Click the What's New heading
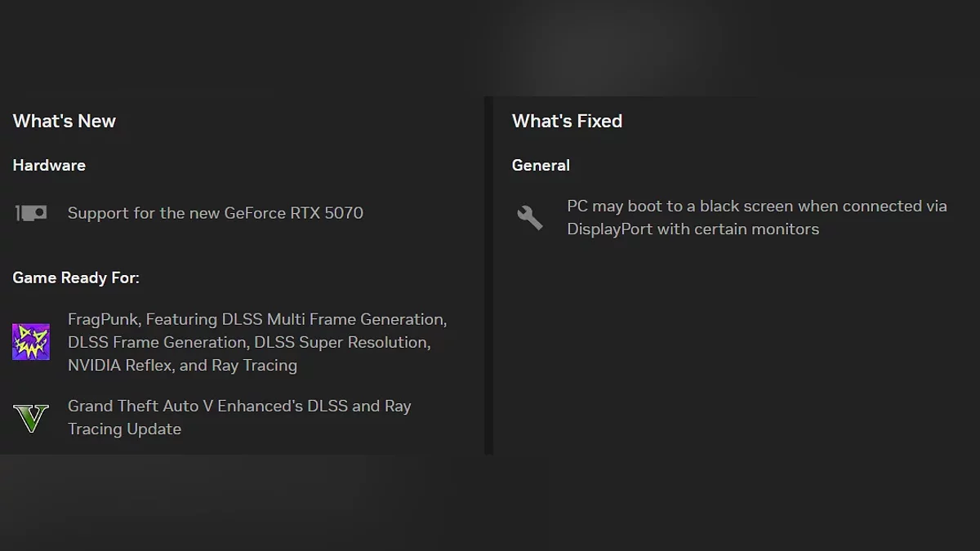This screenshot has height=551, width=980. click(65, 121)
